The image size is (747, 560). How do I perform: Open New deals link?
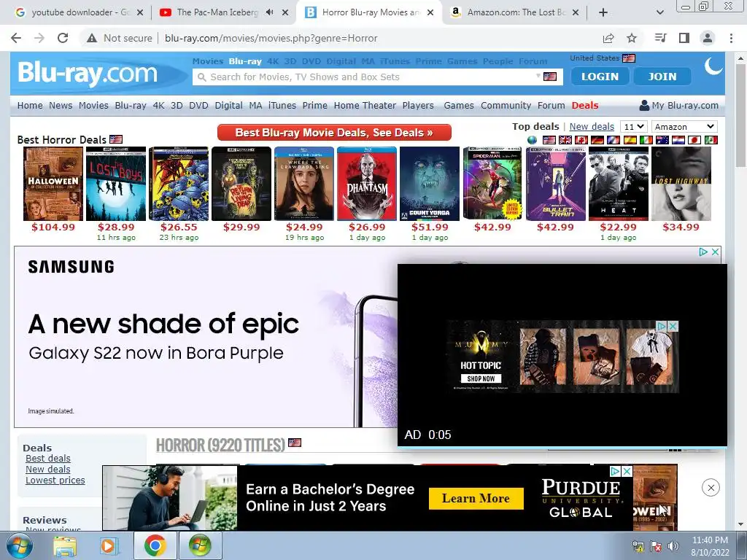592,127
